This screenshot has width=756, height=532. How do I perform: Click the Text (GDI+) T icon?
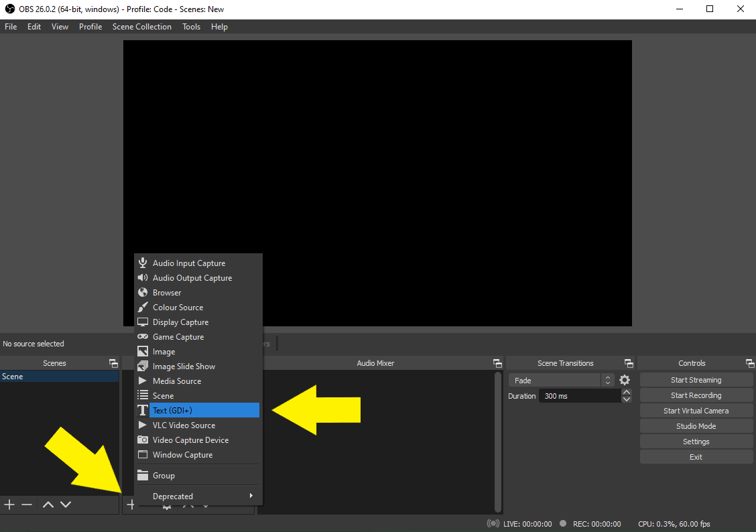(x=143, y=410)
